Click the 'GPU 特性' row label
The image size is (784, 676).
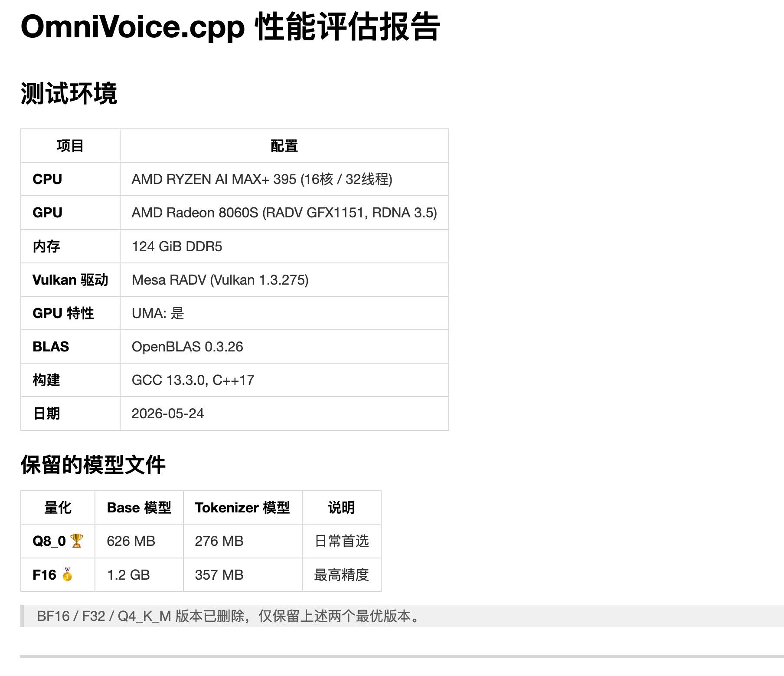(x=63, y=313)
